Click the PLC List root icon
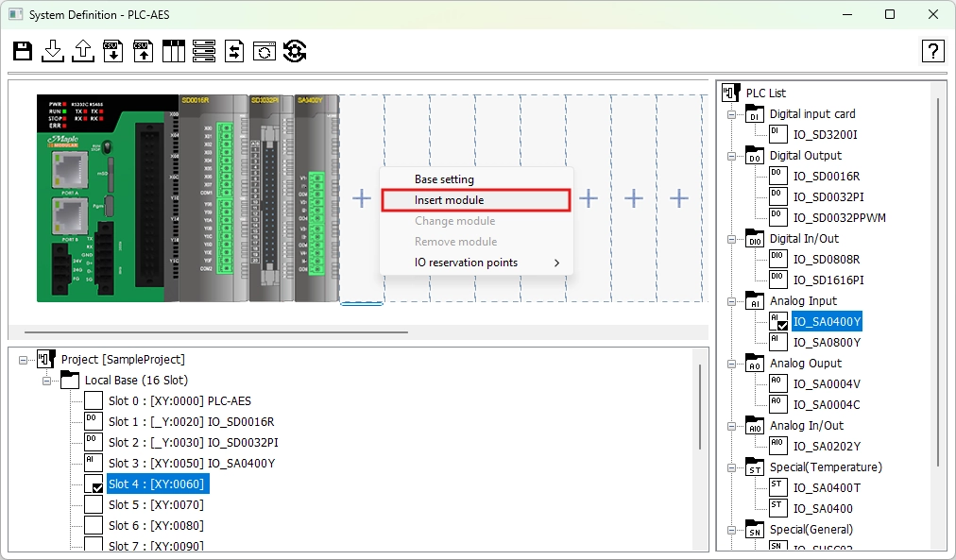Image resolution: width=956 pixels, height=560 pixels. pyautogui.click(x=730, y=93)
